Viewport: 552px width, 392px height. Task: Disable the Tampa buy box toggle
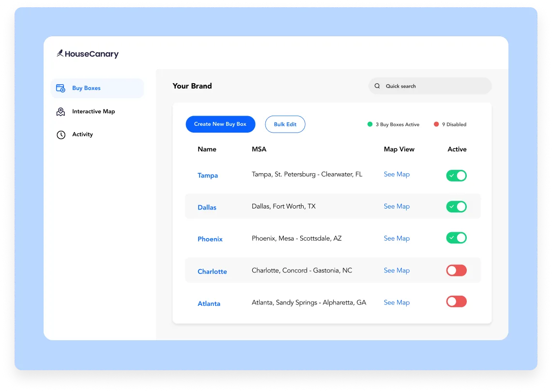(x=456, y=175)
